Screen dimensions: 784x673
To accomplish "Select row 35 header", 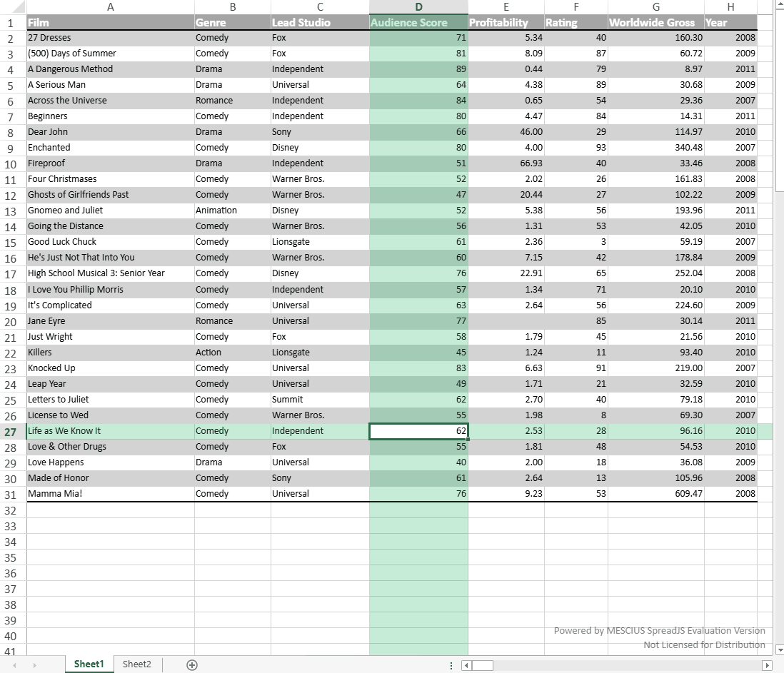I will [x=13, y=557].
